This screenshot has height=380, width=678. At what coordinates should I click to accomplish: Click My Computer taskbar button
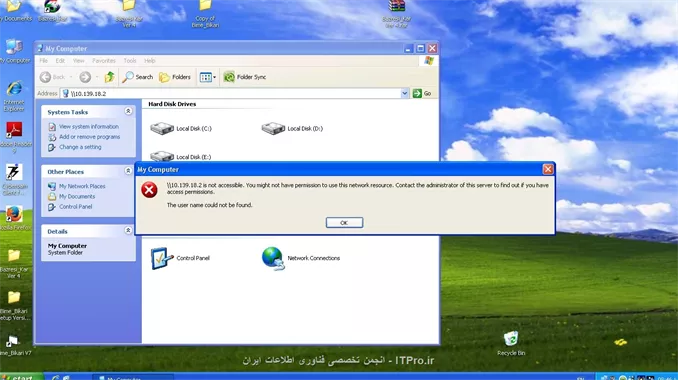click(x=132, y=377)
